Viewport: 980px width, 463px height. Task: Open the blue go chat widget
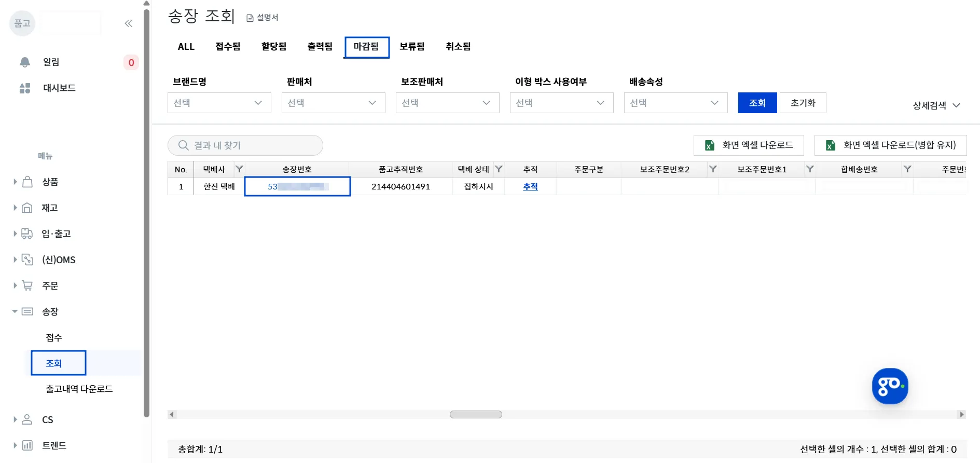click(890, 386)
